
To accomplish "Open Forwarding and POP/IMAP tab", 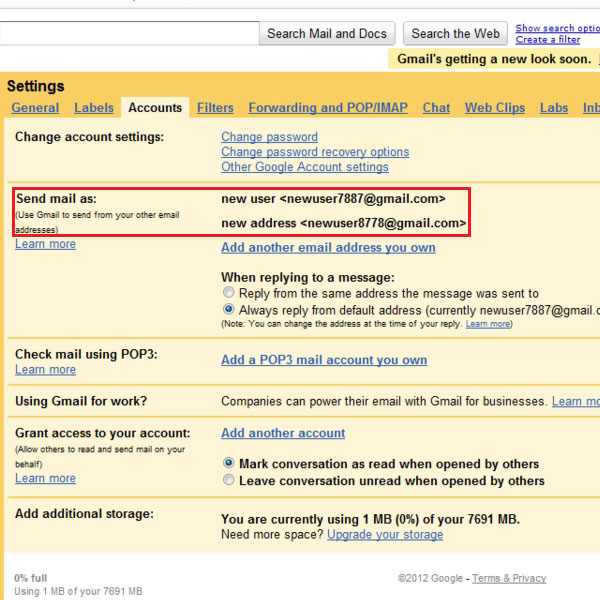I will pos(328,108).
